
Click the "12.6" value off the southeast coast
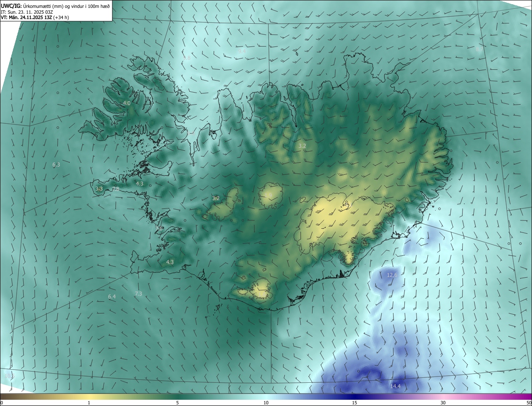tap(392, 275)
